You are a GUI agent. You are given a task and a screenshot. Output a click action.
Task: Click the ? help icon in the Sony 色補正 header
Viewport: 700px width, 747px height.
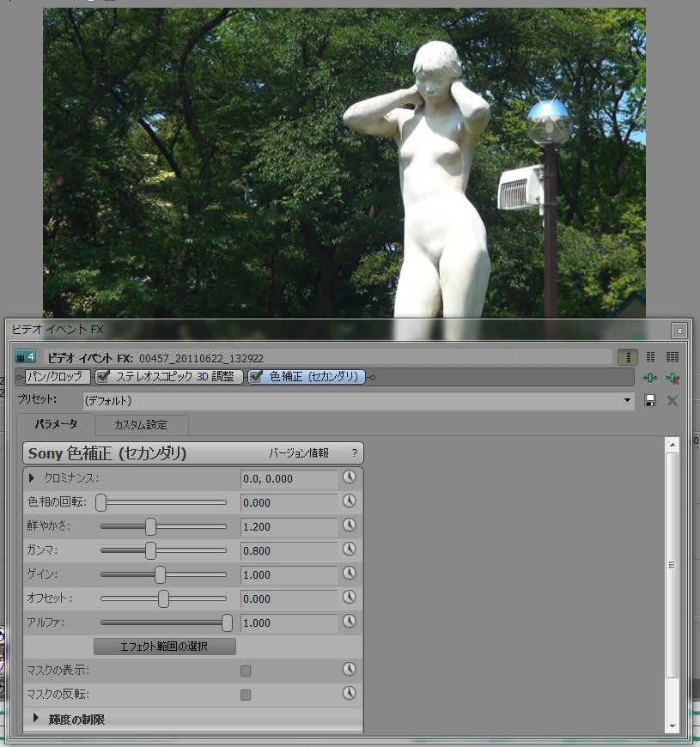(x=354, y=453)
